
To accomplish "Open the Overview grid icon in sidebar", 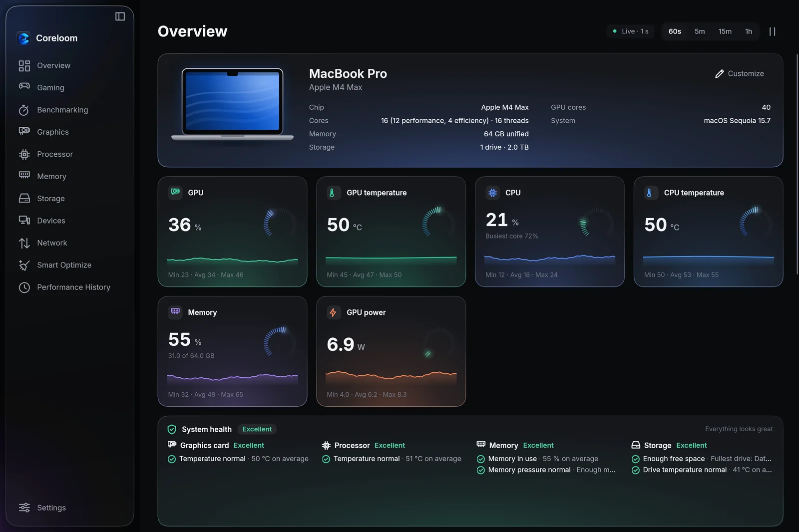I will coord(24,65).
